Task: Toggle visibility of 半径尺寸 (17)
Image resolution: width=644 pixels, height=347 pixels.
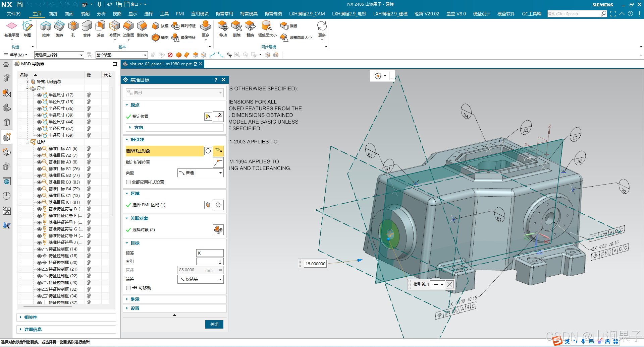Action: (39, 95)
